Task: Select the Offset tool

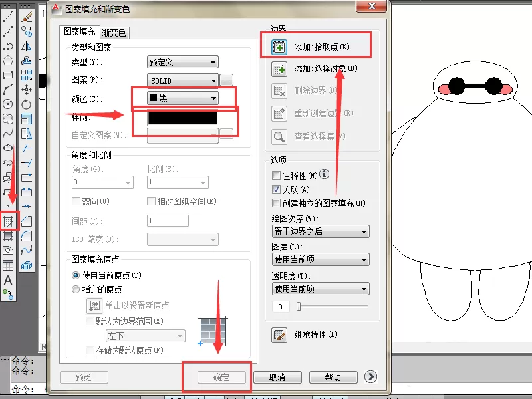Action: (x=27, y=61)
